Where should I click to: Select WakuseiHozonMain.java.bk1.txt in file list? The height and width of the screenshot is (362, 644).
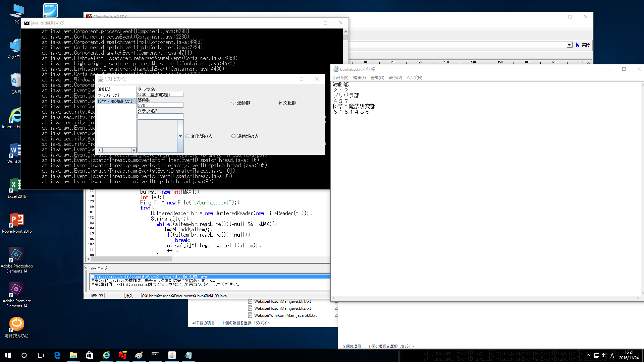click(282, 301)
